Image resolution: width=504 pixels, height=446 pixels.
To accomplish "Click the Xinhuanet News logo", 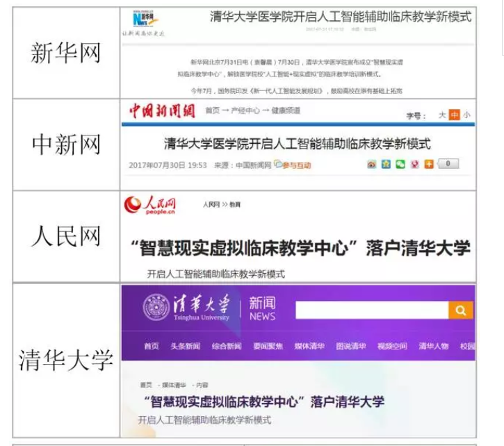I will (145, 19).
